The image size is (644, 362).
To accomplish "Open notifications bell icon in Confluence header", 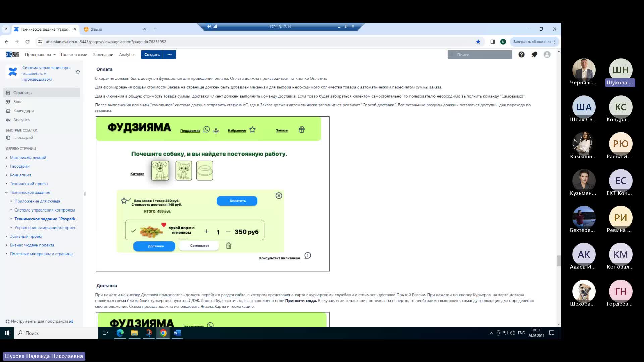I will [534, 54].
